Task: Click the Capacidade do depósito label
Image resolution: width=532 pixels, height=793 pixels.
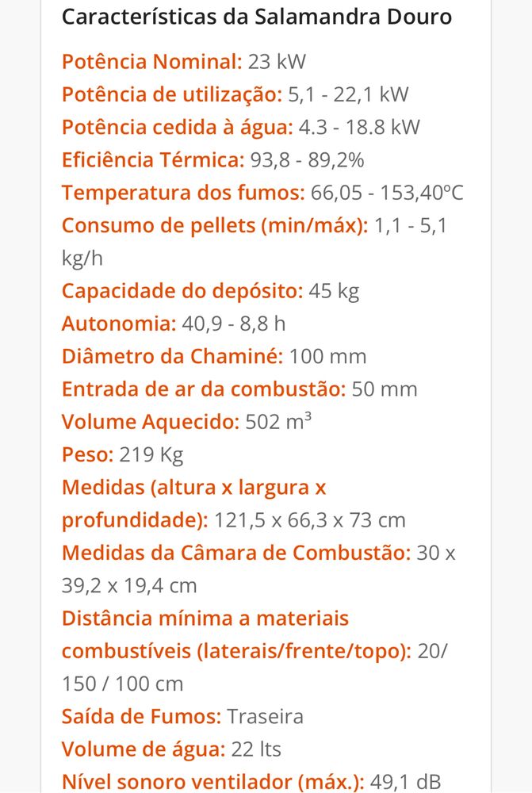Action: tap(182, 291)
